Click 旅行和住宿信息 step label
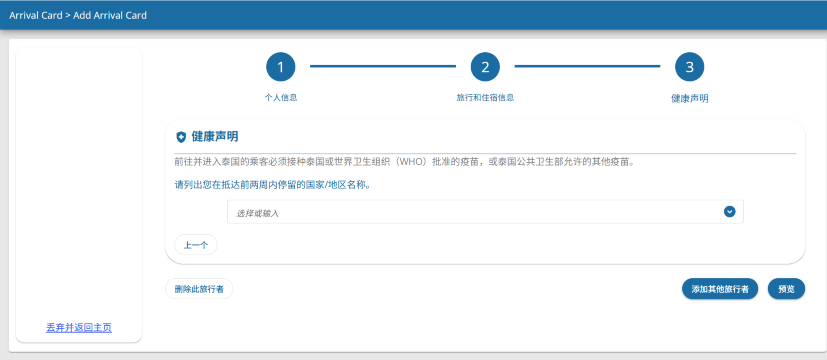Image resolution: width=827 pixels, height=360 pixels. 485,98
